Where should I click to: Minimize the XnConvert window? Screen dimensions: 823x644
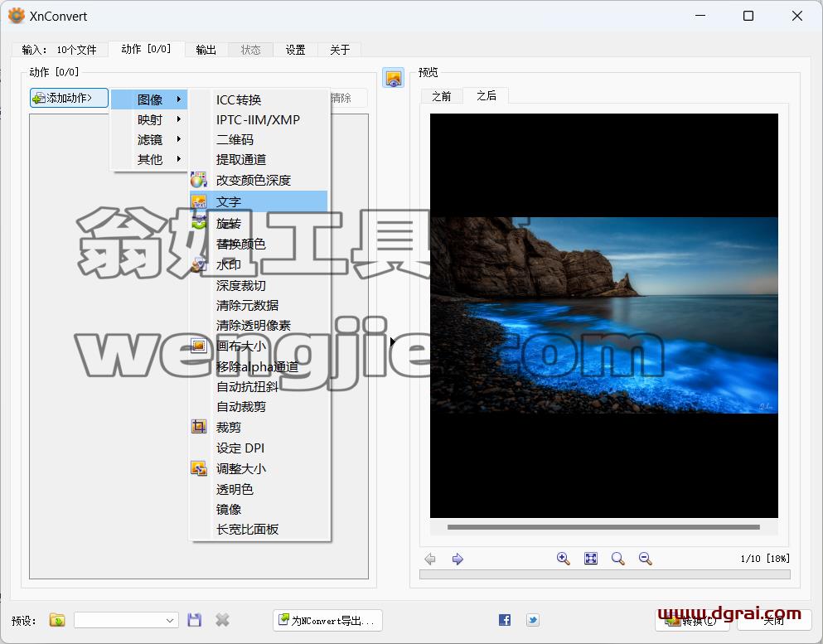(700, 16)
